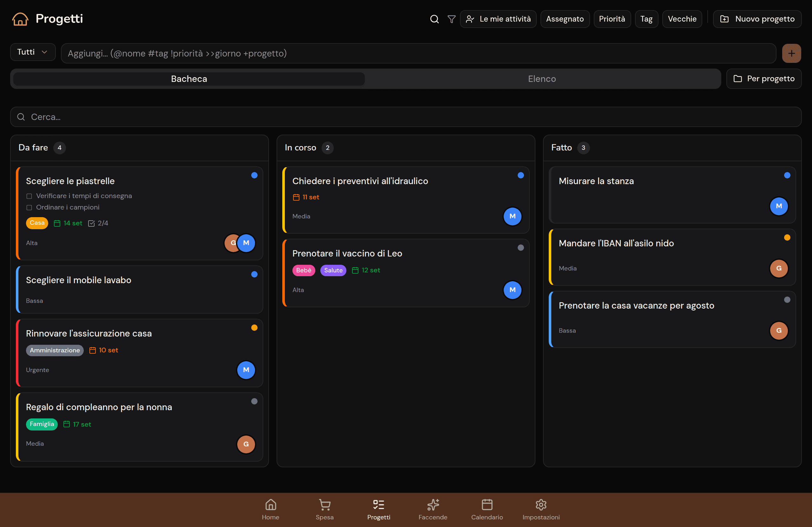Click grey dot on Prenotare il vaccino di Leo

click(521, 248)
